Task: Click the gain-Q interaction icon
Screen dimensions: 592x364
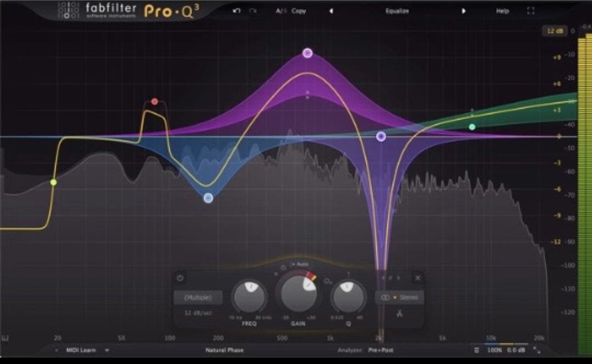Action: click(328, 281)
